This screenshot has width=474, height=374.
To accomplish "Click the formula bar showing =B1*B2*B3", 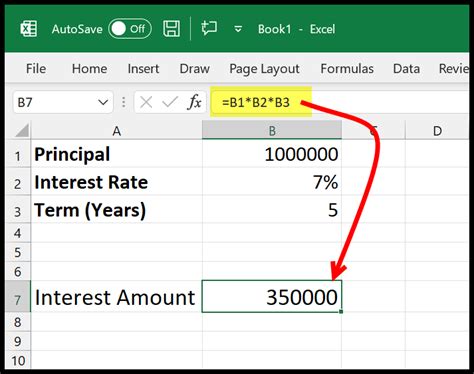I will (x=340, y=102).
